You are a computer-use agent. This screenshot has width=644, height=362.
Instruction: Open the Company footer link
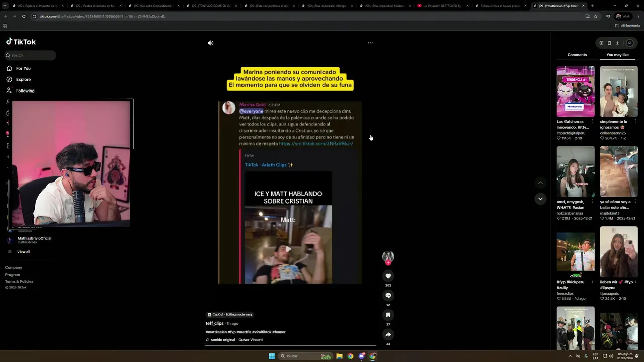tap(14, 268)
